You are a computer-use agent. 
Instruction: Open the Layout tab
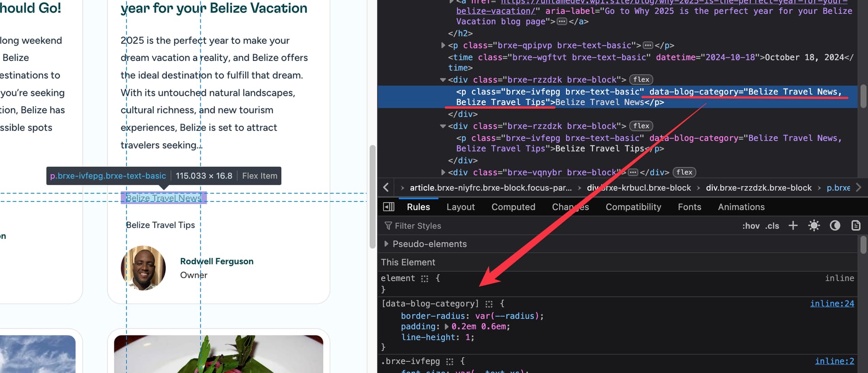460,207
